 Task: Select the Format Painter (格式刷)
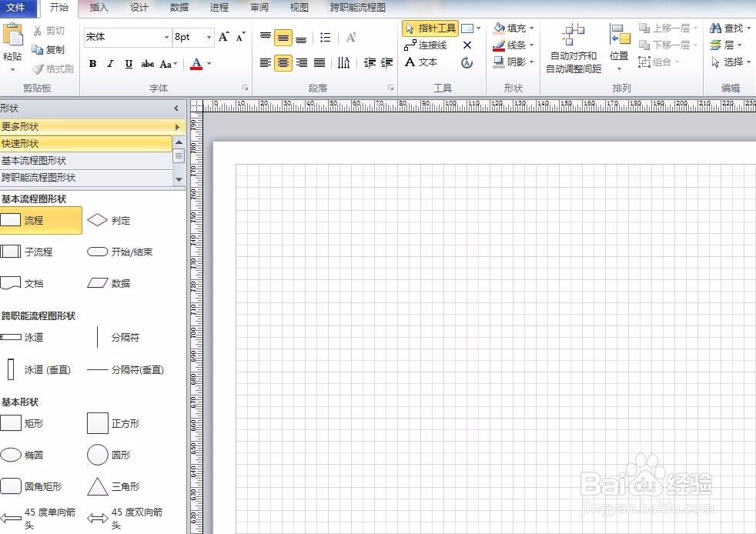coord(52,69)
